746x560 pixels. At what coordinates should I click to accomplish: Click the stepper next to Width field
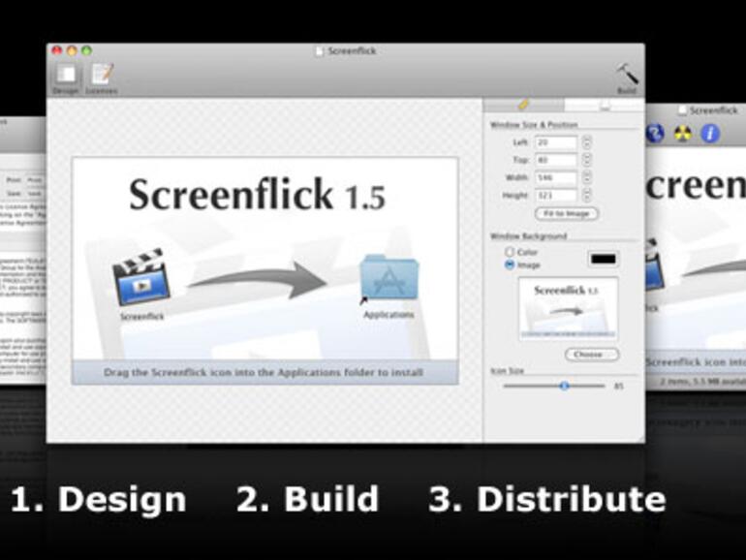tap(586, 177)
